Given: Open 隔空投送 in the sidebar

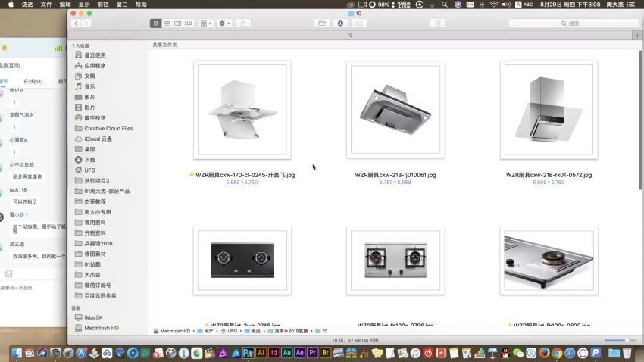Looking at the screenshot, I should coord(95,118).
